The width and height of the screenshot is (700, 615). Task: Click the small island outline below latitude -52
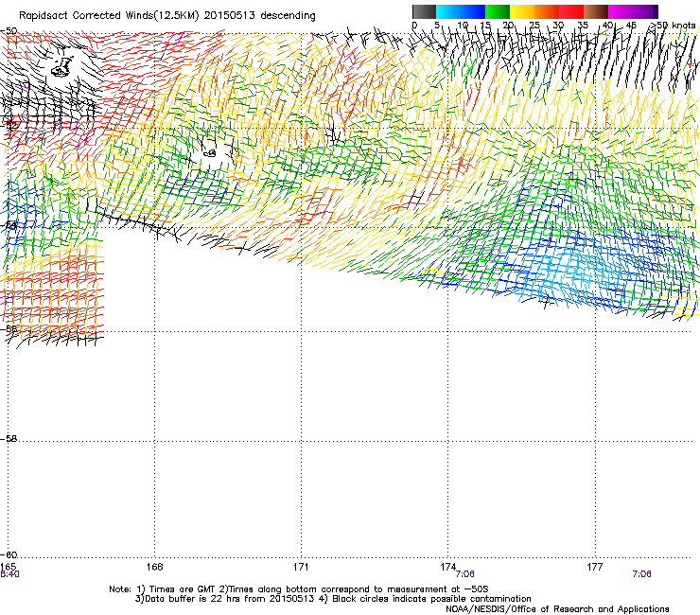(210, 153)
